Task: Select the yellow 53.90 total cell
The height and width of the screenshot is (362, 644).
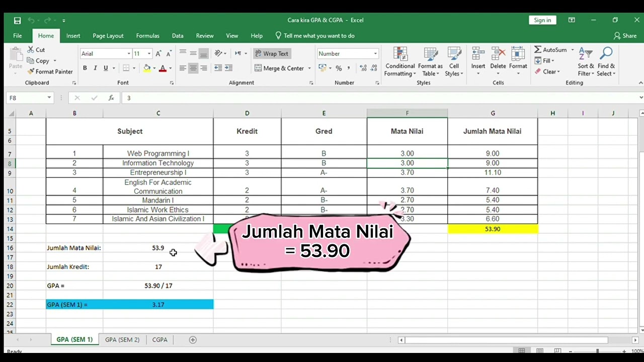Action: tap(493, 229)
